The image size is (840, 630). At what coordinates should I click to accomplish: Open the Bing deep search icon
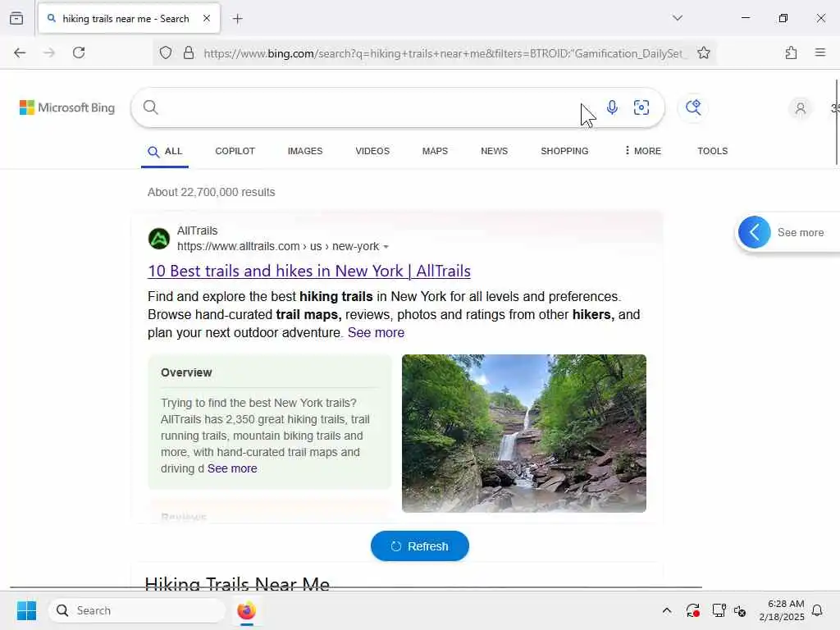[x=692, y=107]
